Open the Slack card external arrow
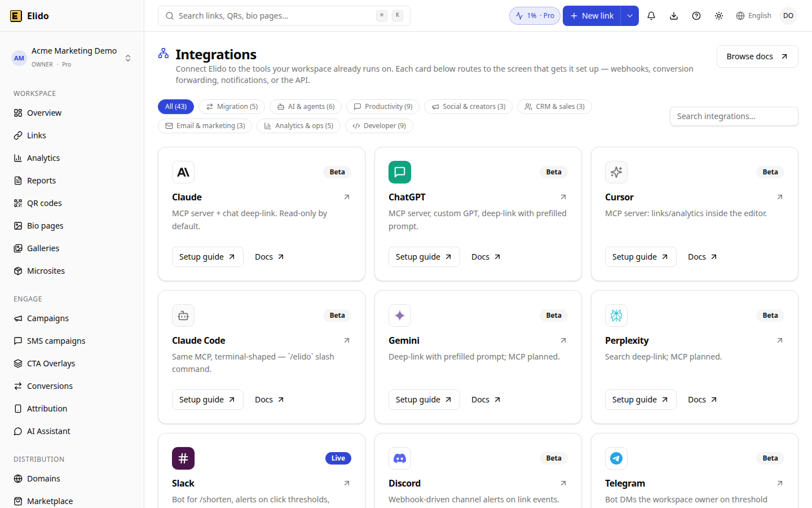 347,483
